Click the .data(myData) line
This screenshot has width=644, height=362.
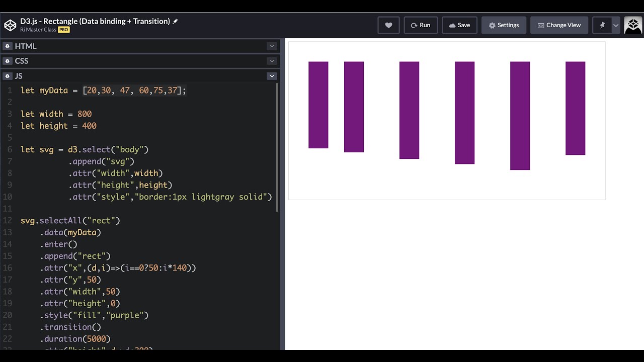coord(70,232)
